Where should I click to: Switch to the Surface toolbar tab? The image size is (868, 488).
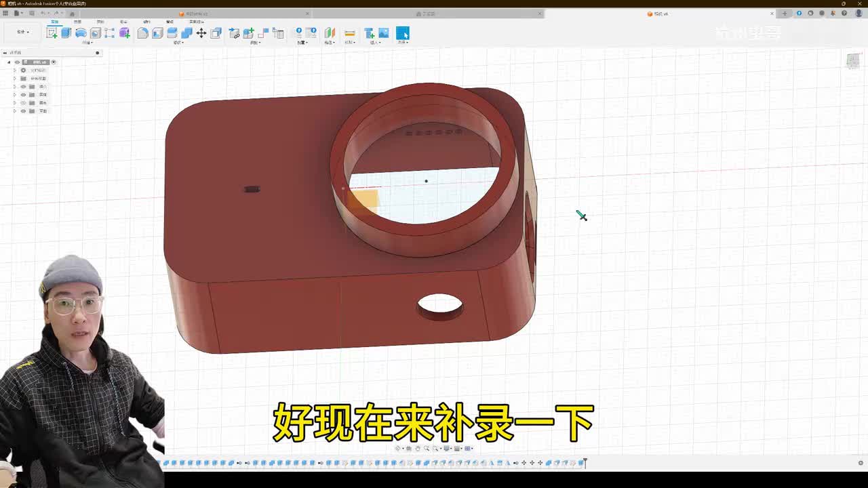77,22
